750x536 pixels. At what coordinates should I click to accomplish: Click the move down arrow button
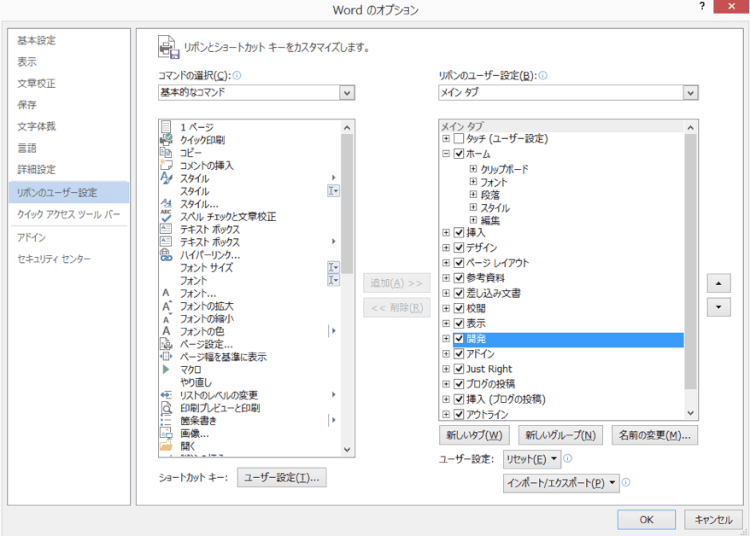718,307
